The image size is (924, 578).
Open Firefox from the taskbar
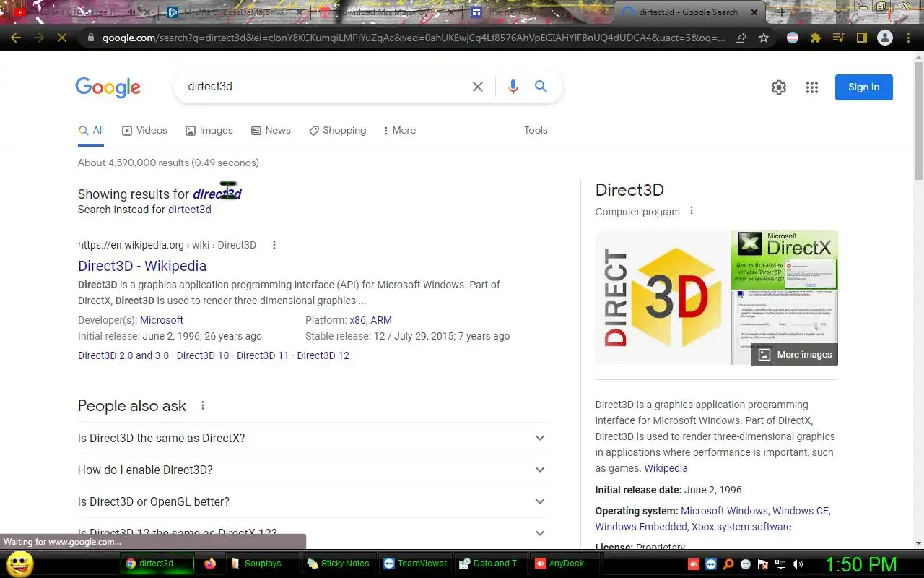(x=210, y=564)
